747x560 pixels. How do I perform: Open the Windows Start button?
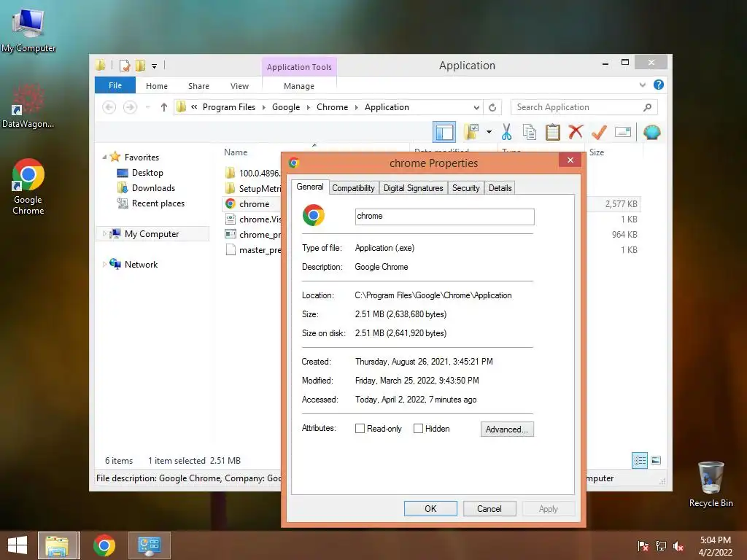point(18,545)
